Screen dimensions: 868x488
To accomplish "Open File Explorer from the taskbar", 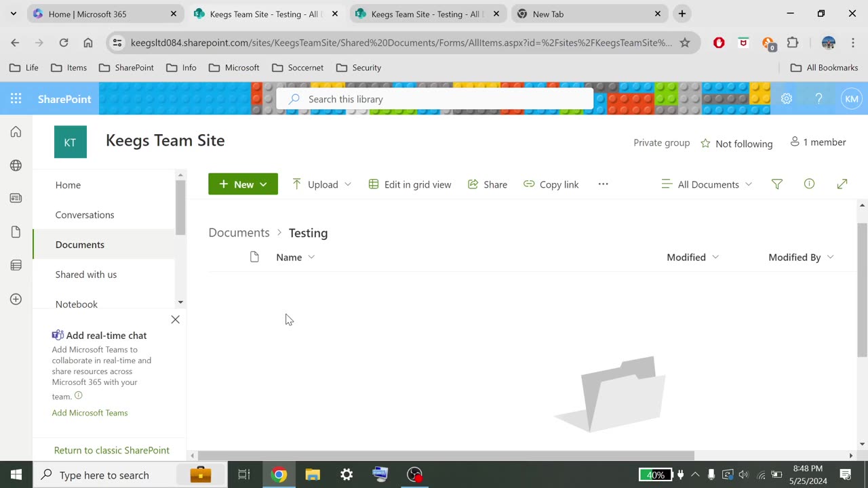I will click(312, 474).
